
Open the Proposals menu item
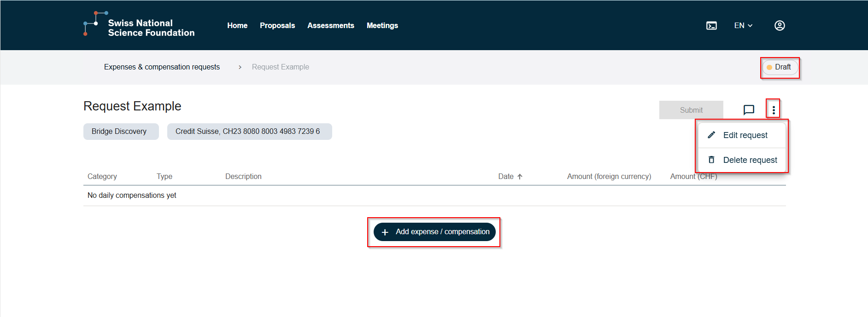[277, 26]
